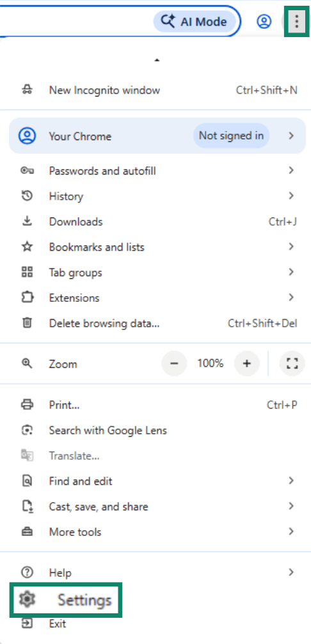
Task: Expand the History chevron arrow
Action: (291, 196)
